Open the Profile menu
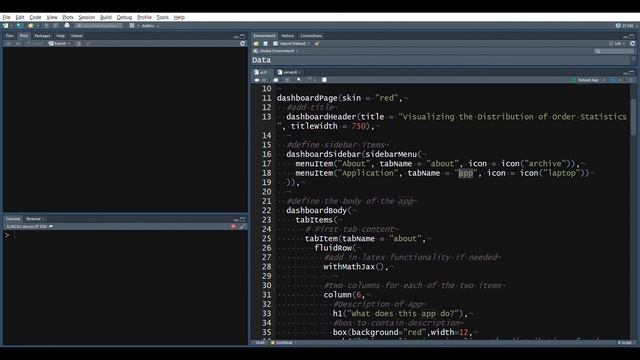The image size is (640, 360). point(144,17)
